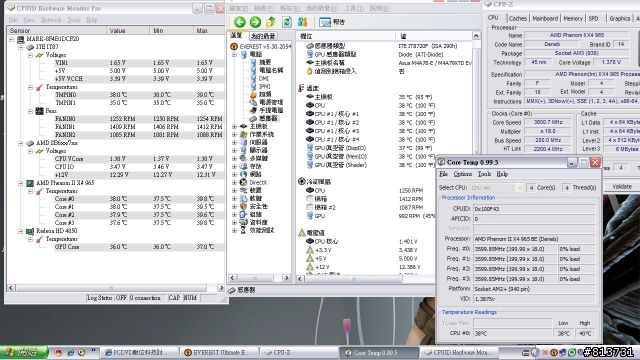640x360 pixels.
Task: Click Validate button in CPU-Z
Action: (622, 187)
